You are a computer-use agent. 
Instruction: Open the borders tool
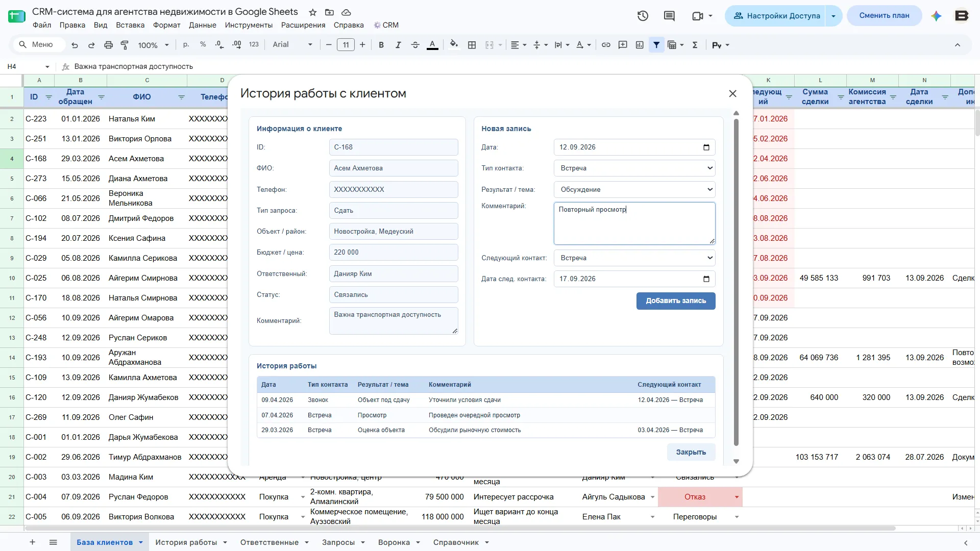click(x=472, y=45)
